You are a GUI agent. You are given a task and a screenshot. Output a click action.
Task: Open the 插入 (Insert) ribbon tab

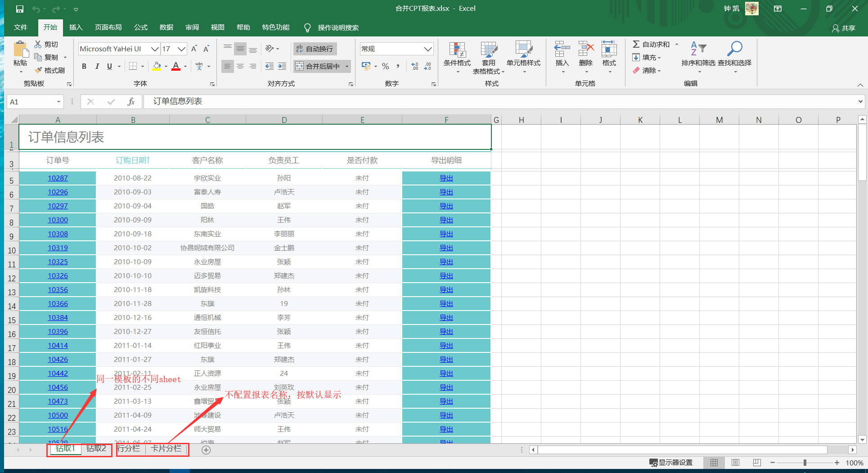coord(76,27)
